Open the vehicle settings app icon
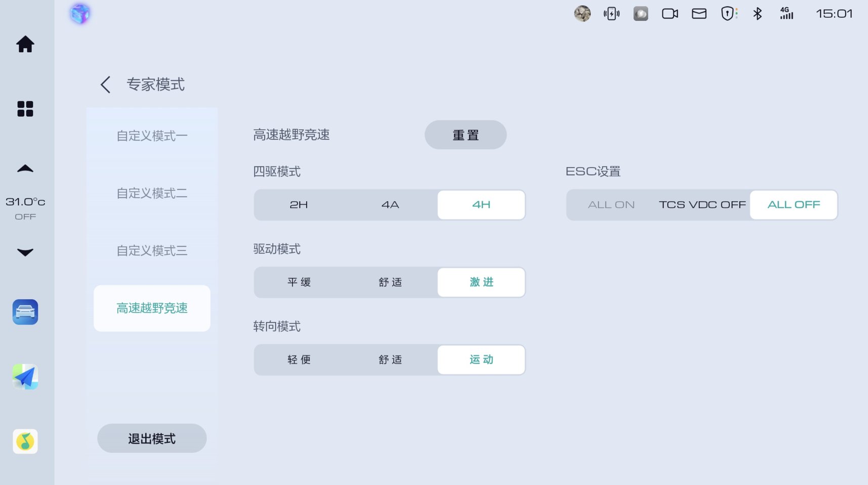Screen dimensions: 868x485 [x=25, y=312]
